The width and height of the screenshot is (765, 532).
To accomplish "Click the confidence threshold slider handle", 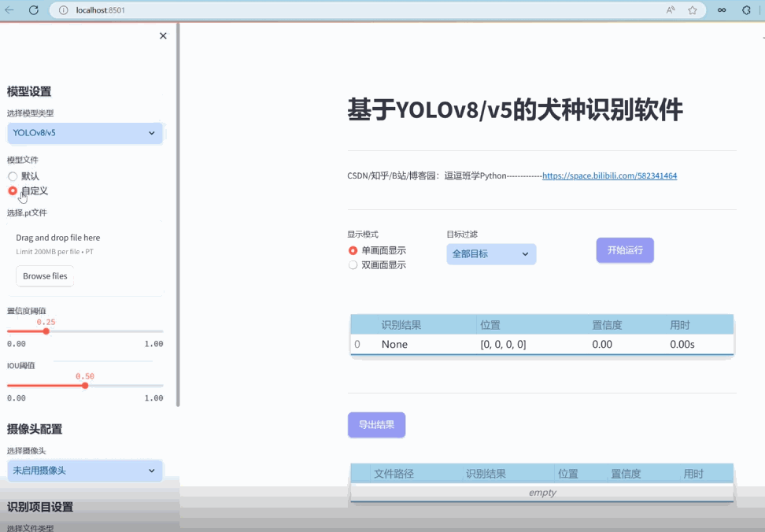I will [x=46, y=331].
